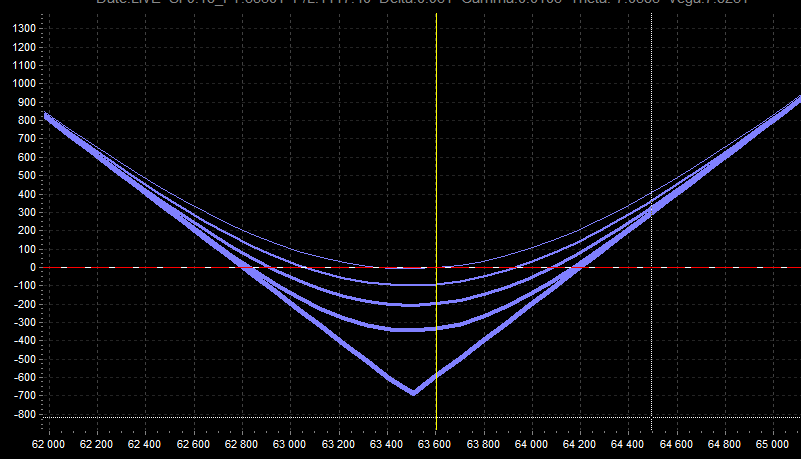Click the y-axis label "0"

[x=33, y=267]
